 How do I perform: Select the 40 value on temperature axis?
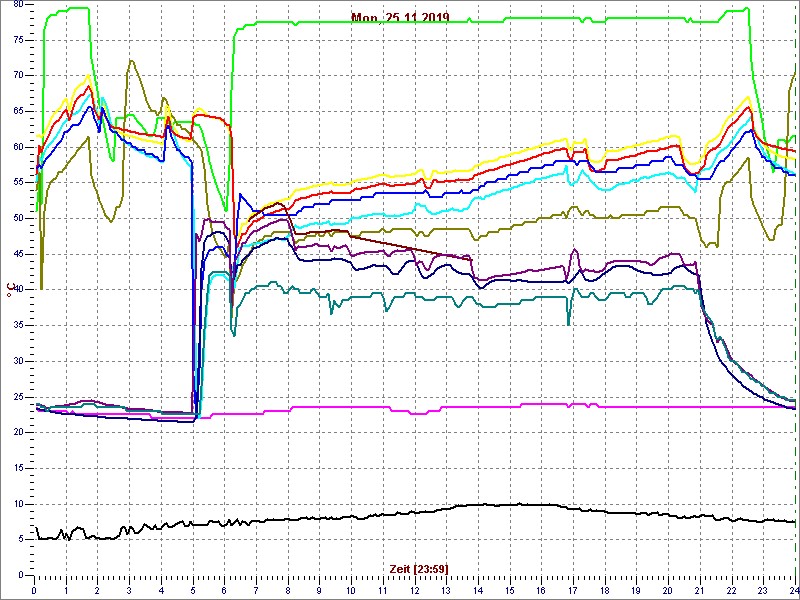18,290
